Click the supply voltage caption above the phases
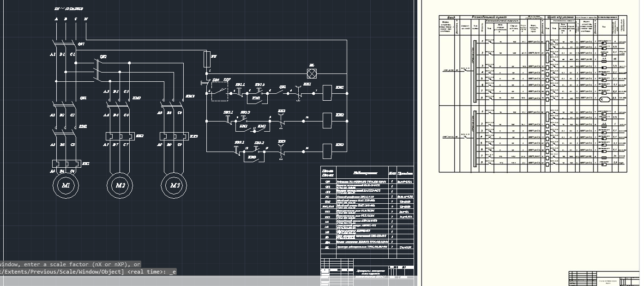Screen dimensions: 644x286 point(69,8)
